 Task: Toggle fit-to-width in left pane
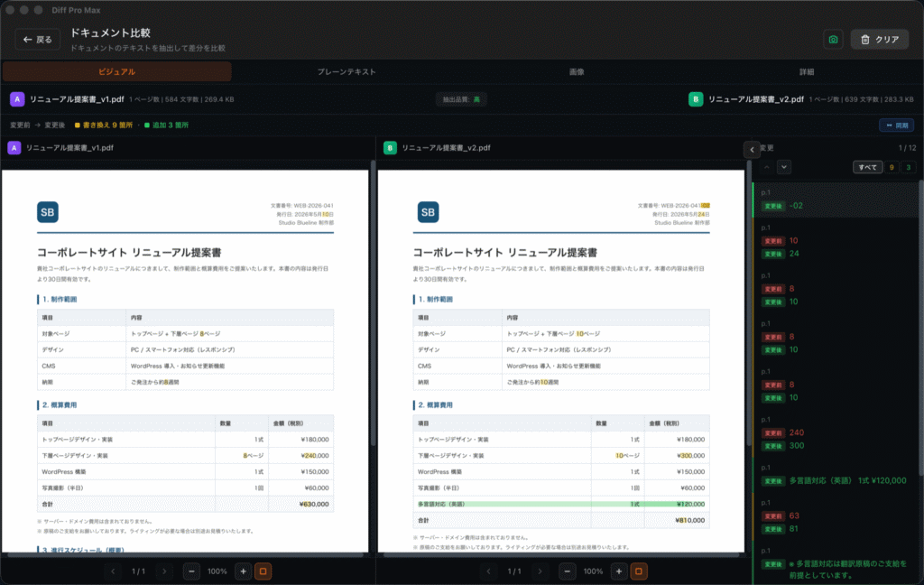click(263, 571)
